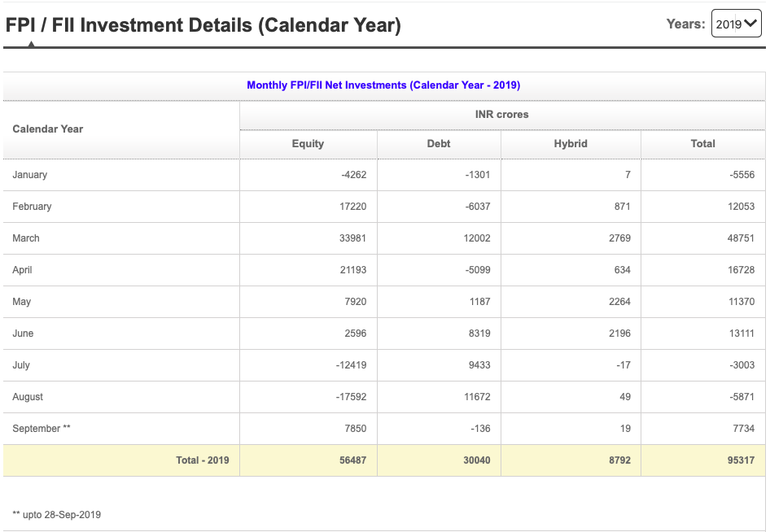Screen dimensions: 770x532
Task: Click June debt value 8319
Action: pos(479,334)
